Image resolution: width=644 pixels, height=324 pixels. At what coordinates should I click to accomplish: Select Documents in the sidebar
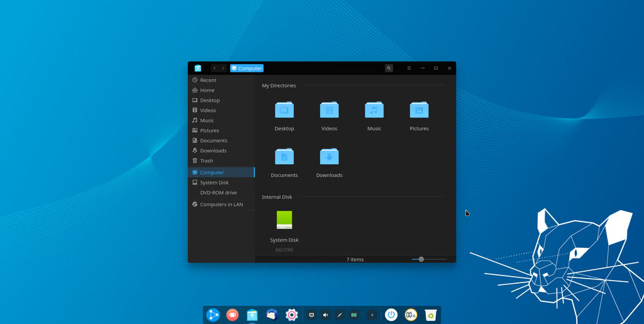(221, 140)
